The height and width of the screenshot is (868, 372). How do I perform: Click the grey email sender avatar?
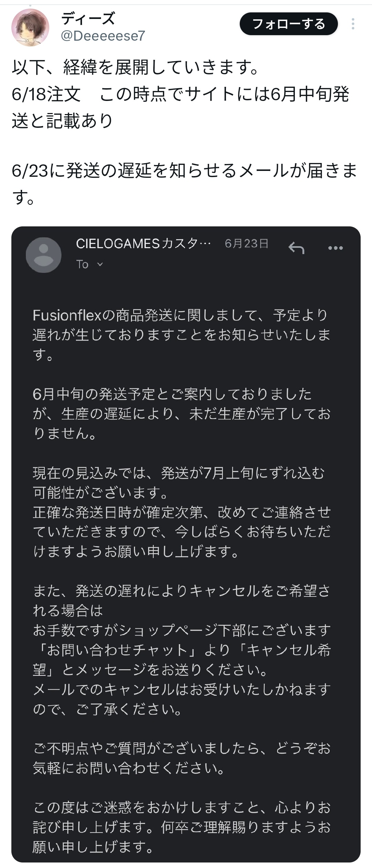coord(43,255)
